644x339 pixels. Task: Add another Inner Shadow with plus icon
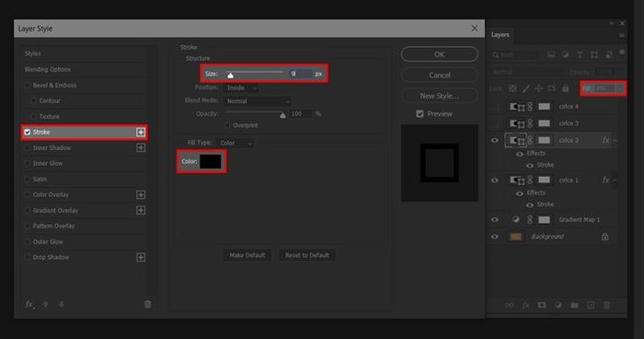click(x=141, y=147)
